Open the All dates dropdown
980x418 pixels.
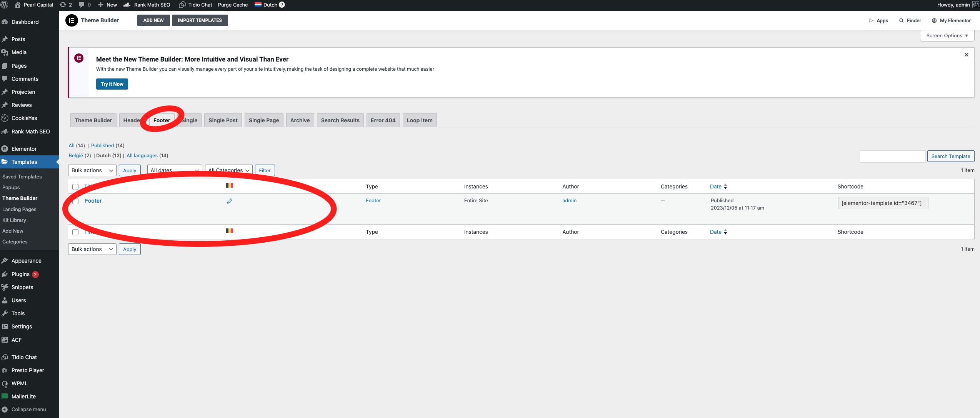175,170
